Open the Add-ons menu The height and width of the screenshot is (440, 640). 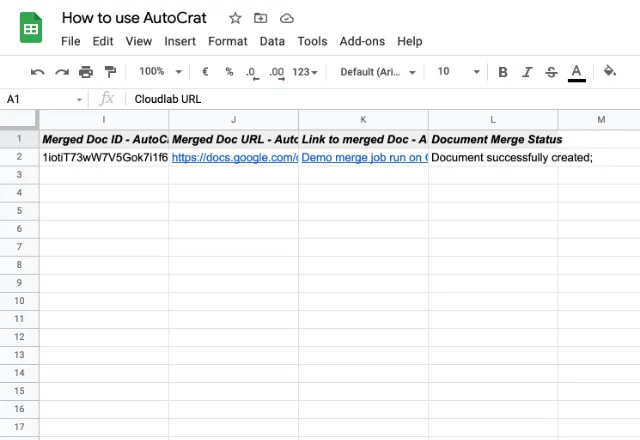tap(362, 41)
